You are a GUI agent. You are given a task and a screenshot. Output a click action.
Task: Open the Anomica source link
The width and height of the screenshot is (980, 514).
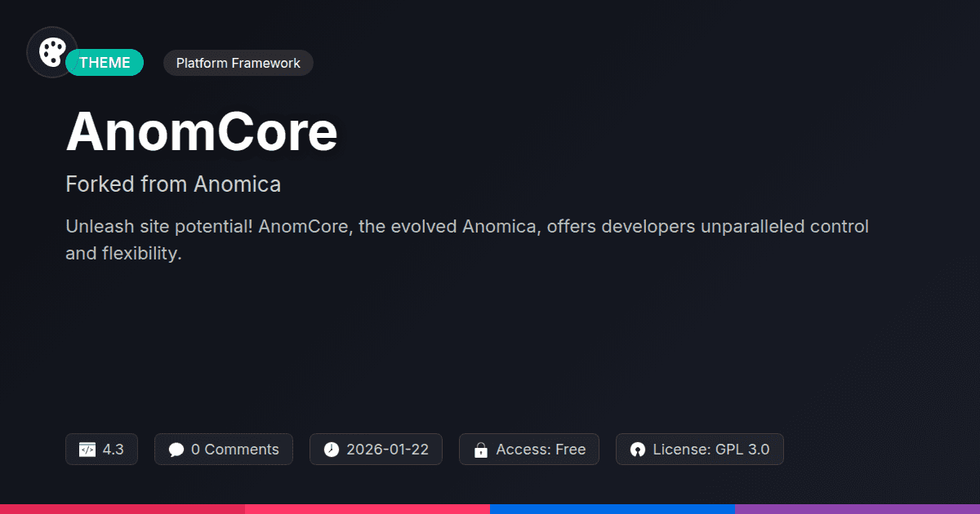238,184
